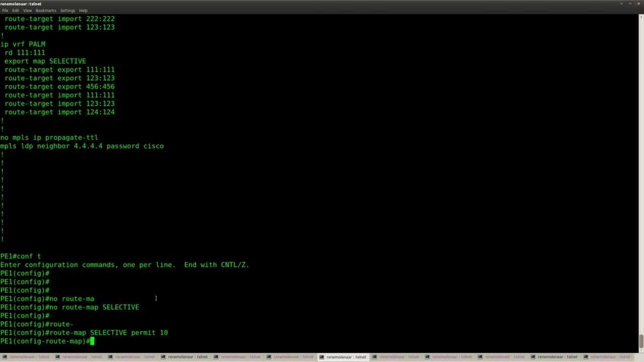Screen dimensions: 644x362
Task: Click the 'ip vrf PALM' line
Action: (x=23, y=44)
